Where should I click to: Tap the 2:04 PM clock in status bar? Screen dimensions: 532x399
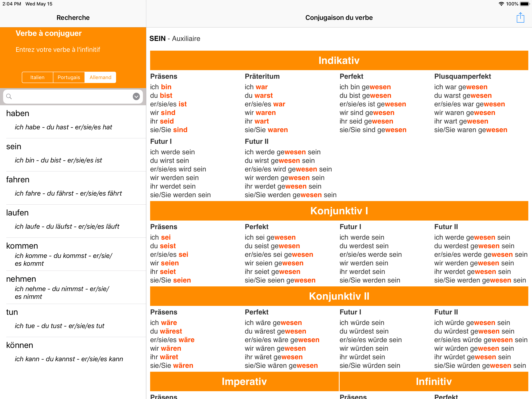tap(12, 4)
